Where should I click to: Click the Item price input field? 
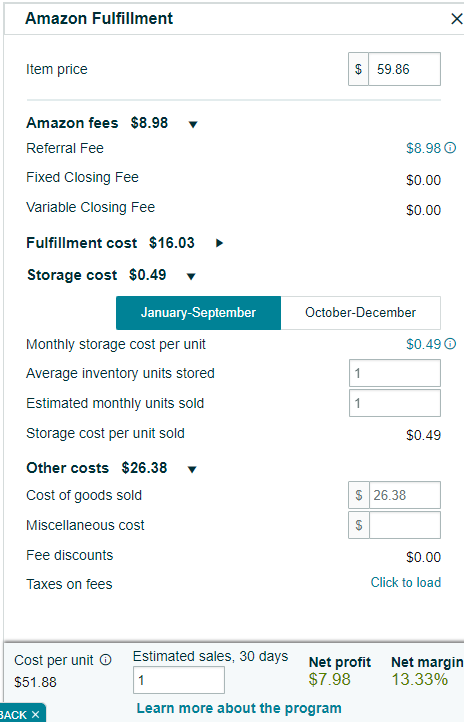pyautogui.click(x=404, y=69)
